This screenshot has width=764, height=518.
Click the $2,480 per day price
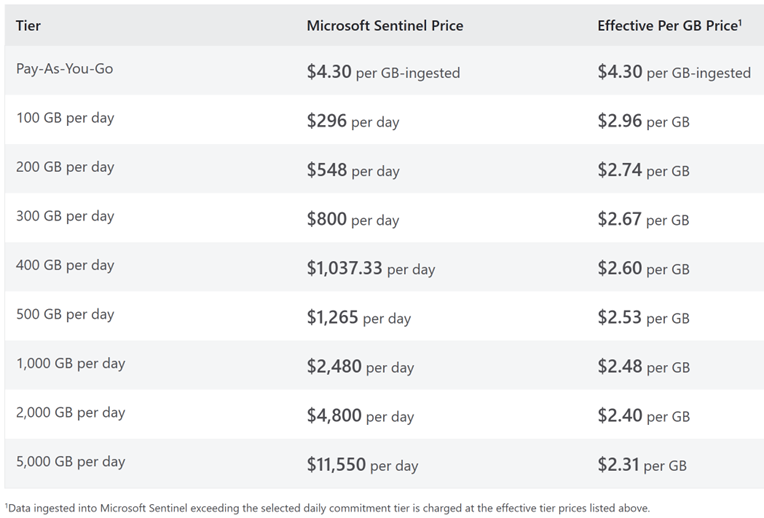coord(360,366)
